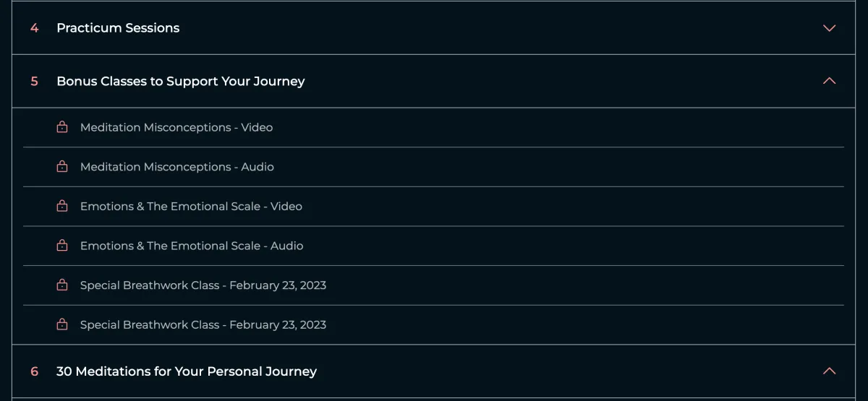This screenshot has height=401, width=868.
Task: Click section number 4 label
Action: click(34, 28)
